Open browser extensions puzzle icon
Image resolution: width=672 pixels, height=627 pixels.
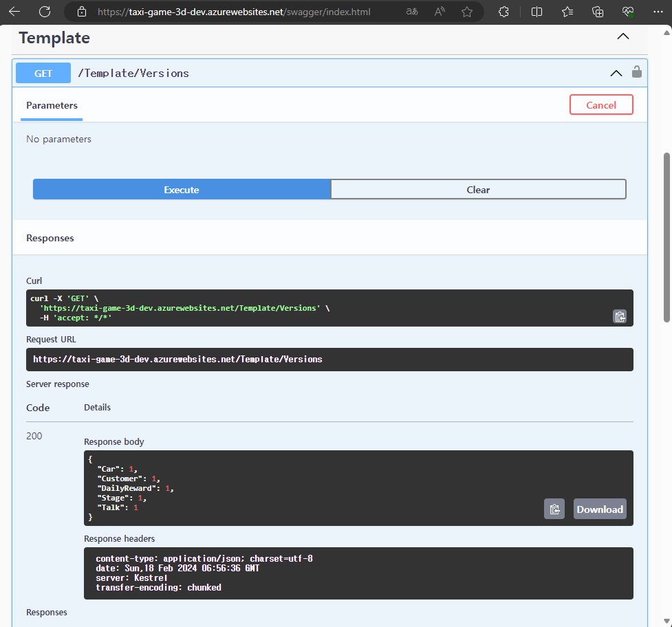pos(504,12)
